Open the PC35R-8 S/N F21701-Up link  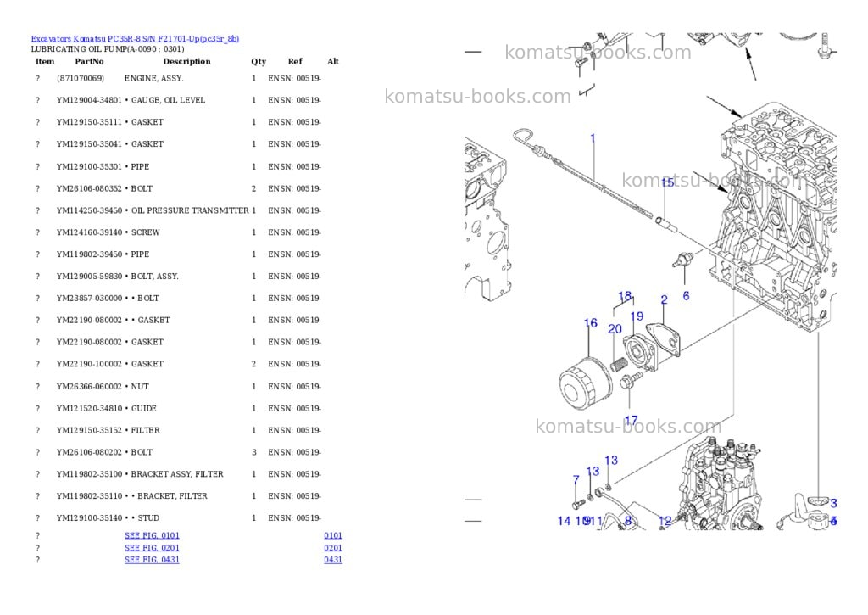click(x=173, y=39)
